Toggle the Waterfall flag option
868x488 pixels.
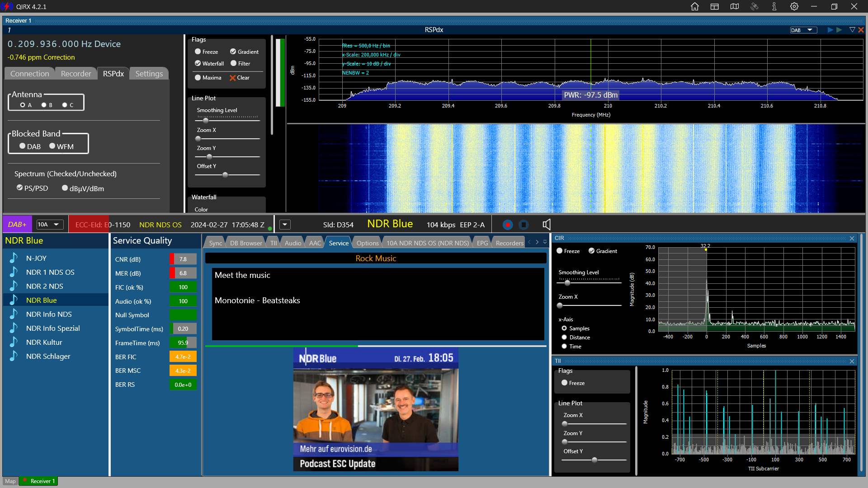pos(198,63)
